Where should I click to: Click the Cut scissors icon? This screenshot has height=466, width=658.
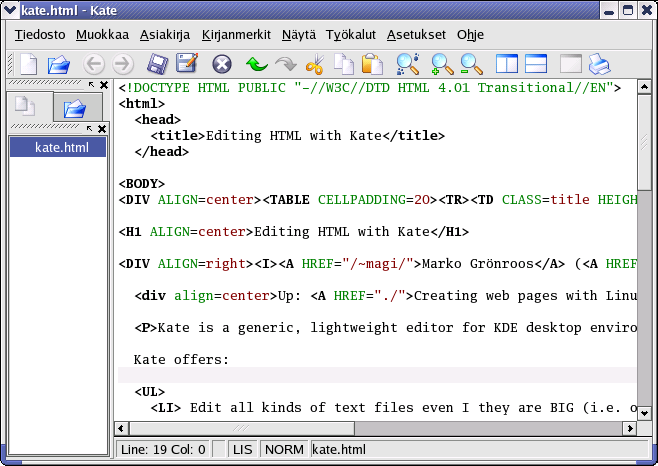tap(315, 65)
